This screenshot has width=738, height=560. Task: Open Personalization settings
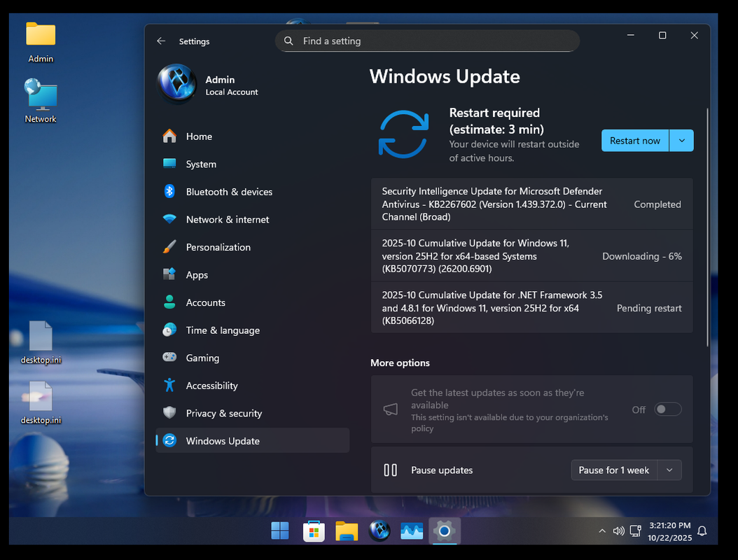(x=252, y=247)
